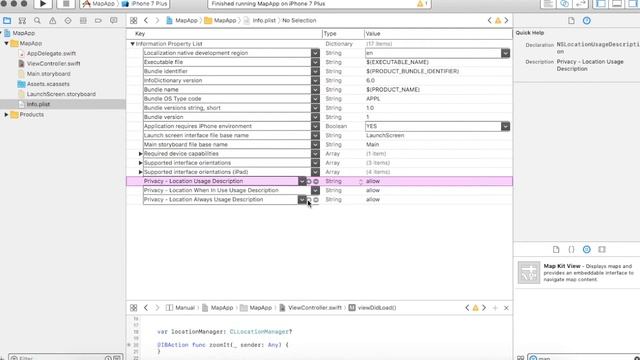Expand Supported interface orientations (iPad) array

140,172
